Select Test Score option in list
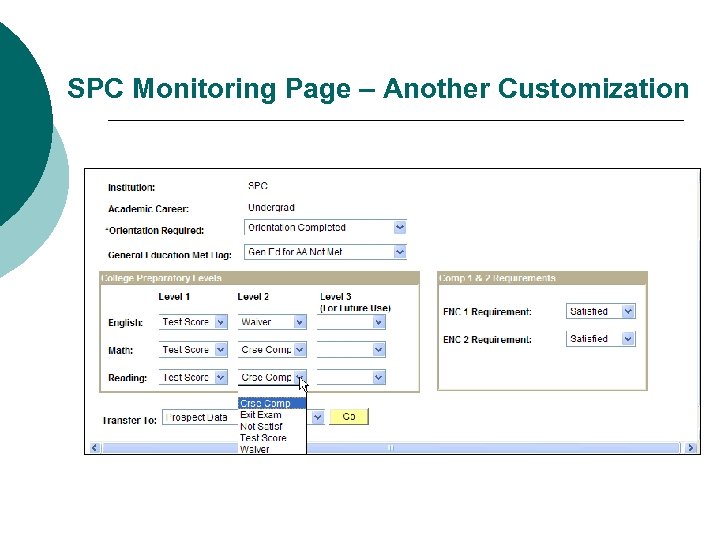The width and height of the screenshot is (720, 540). point(272,438)
